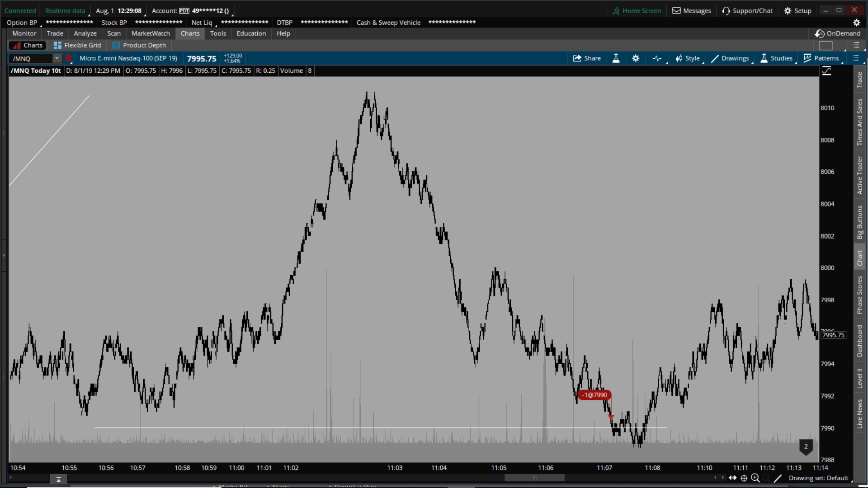
Task: Click the messages badge showing 2
Action: (806, 446)
